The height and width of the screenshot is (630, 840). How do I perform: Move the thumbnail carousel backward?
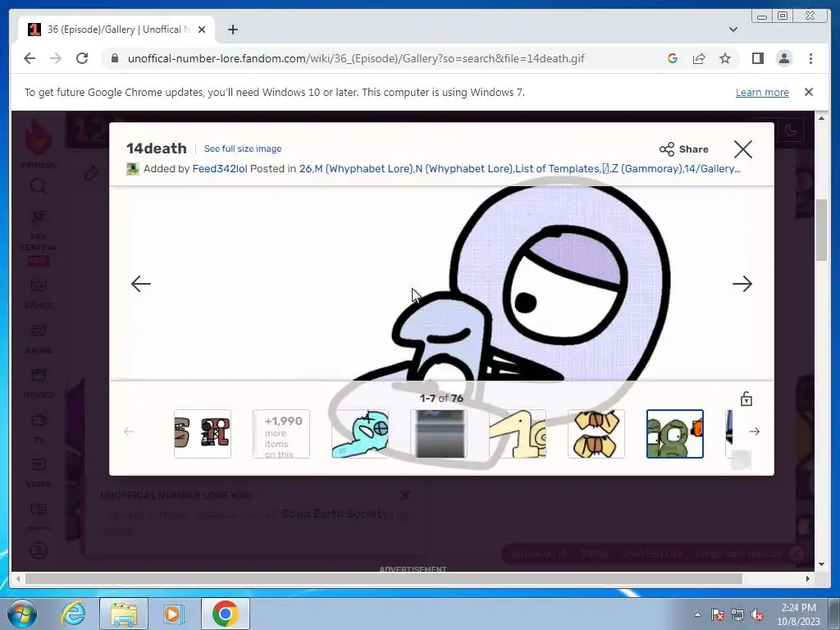(x=129, y=431)
